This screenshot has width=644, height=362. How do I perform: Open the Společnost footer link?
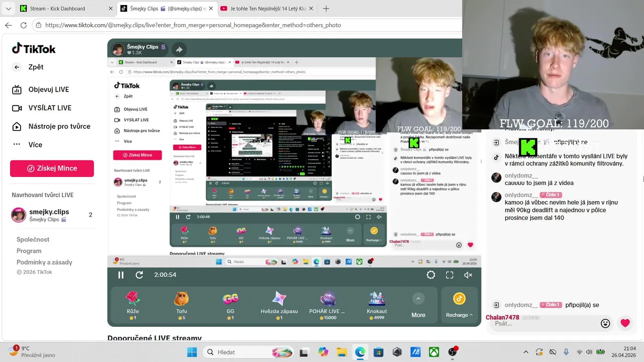coord(33,239)
